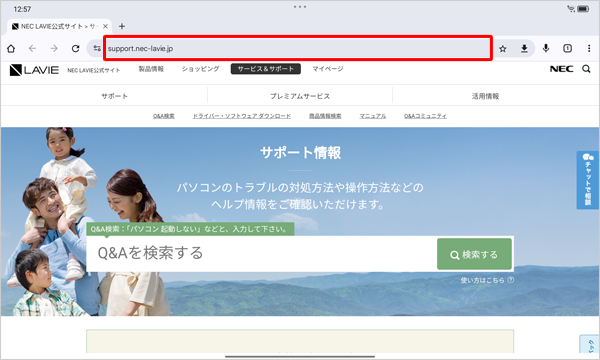Click the address bar URL field
The image size is (600, 360).
point(298,48)
